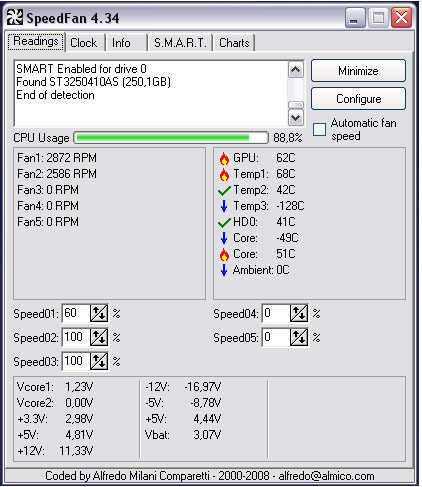Click the log scrollbar thumb
Viewport: 422px width, 487px height.
click(x=296, y=105)
